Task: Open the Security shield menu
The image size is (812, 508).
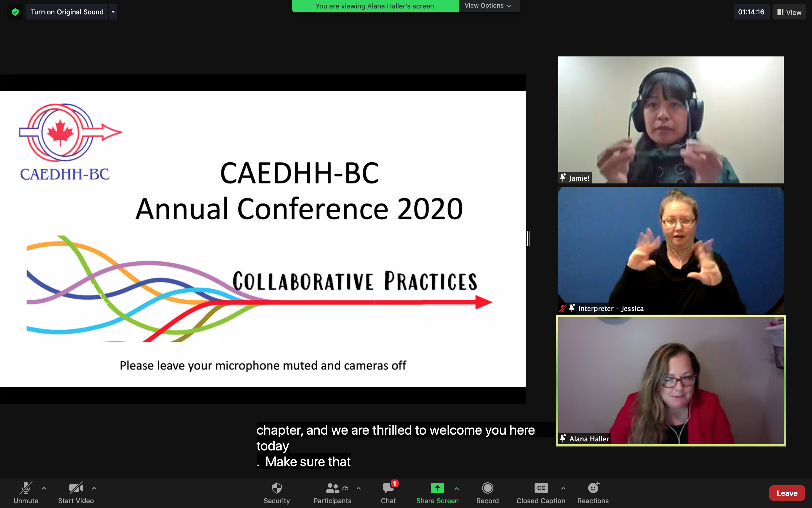Action: point(277,492)
